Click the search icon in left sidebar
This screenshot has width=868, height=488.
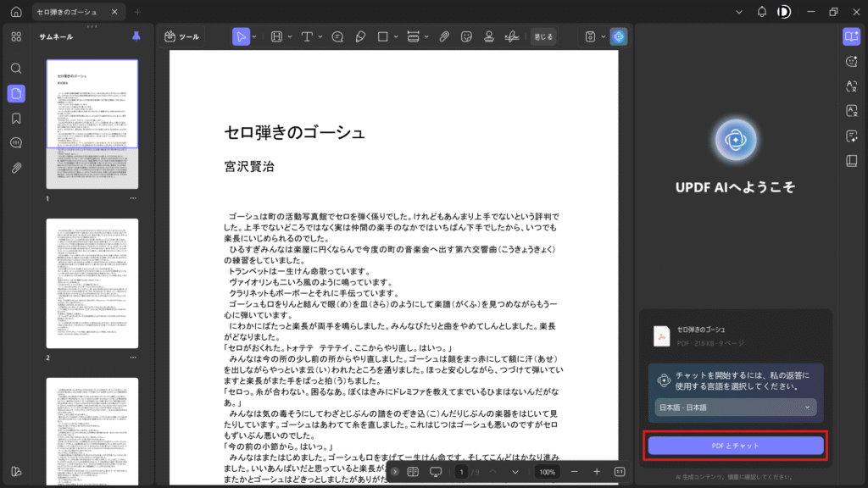(x=16, y=69)
